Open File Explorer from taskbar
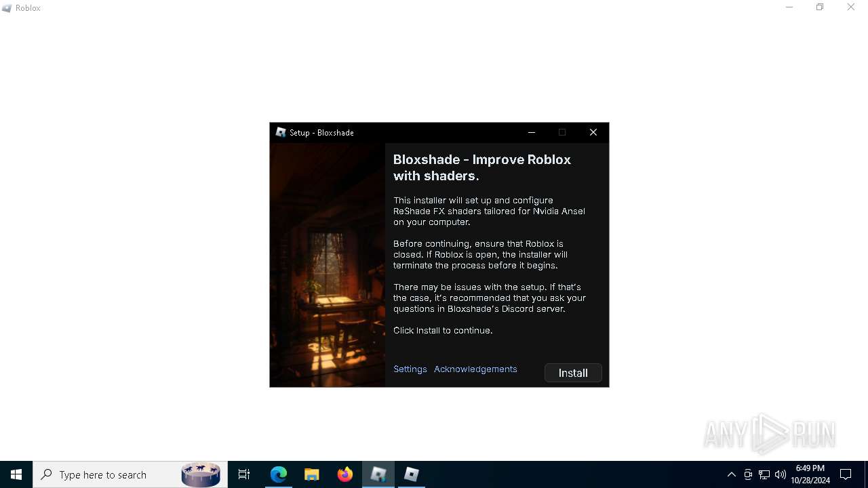The image size is (868, 488). [x=312, y=474]
